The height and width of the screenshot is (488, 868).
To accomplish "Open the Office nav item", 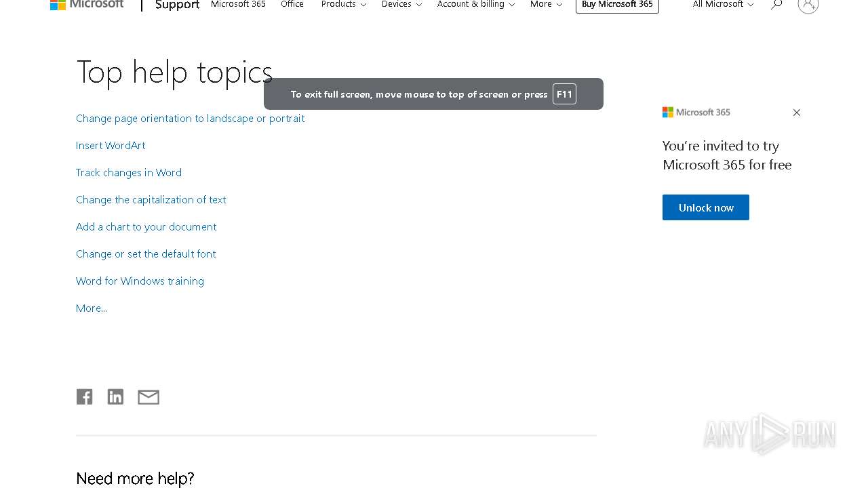I will 292,4.
